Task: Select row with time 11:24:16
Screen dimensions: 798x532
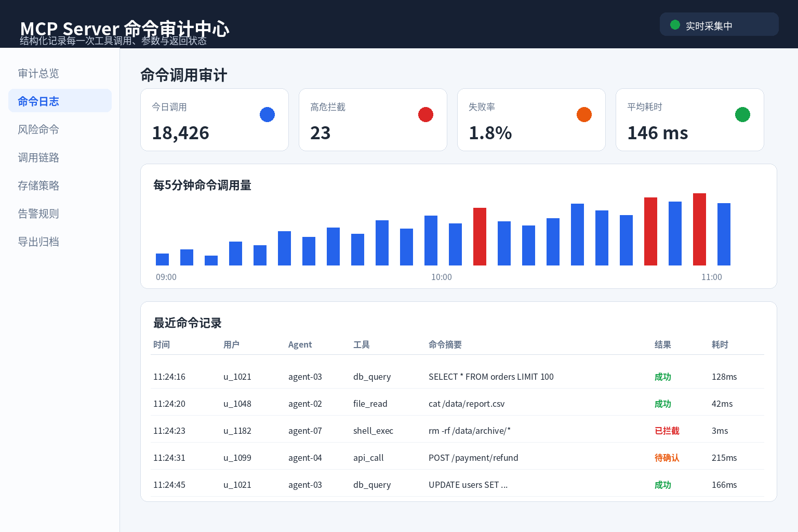Action: [457, 377]
